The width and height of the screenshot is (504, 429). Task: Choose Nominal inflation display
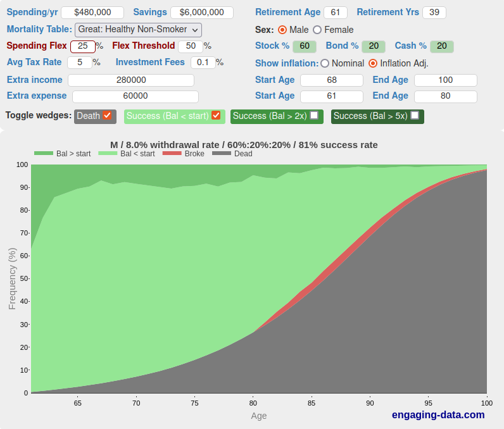[x=325, y=63]
